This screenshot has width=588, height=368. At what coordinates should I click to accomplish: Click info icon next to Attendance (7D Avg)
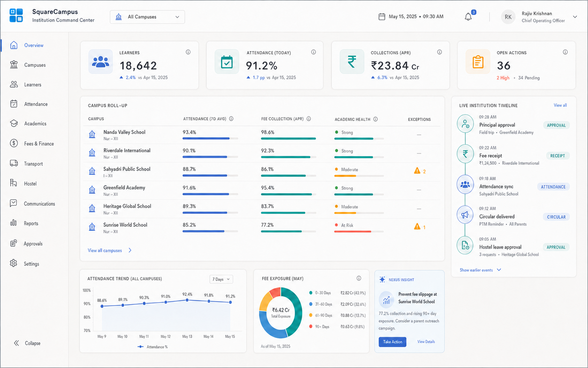tap(231, 119)
